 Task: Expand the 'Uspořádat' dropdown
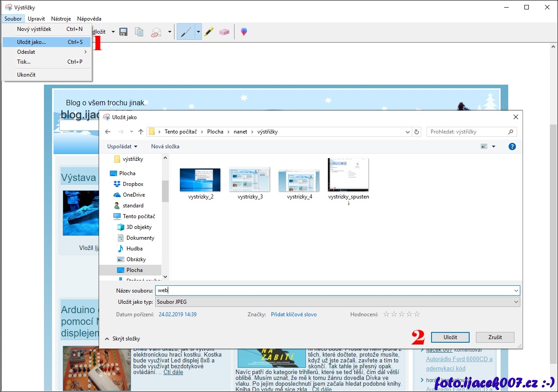pos(122,146)
